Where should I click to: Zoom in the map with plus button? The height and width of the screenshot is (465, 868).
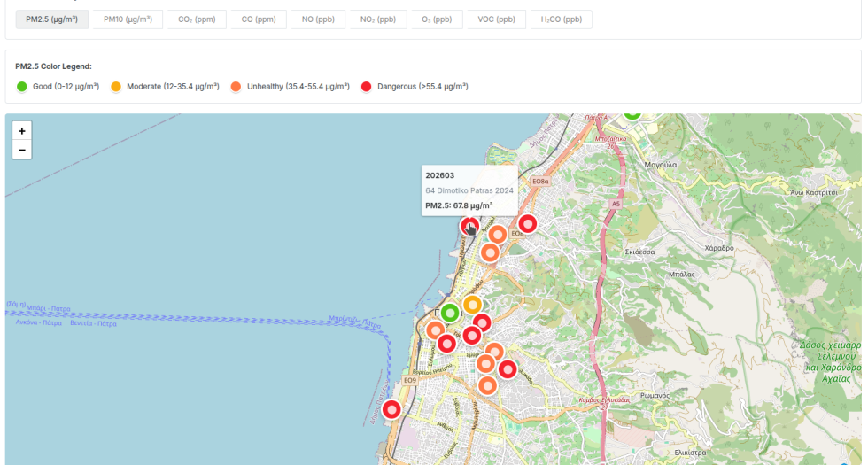pos(22,130)
